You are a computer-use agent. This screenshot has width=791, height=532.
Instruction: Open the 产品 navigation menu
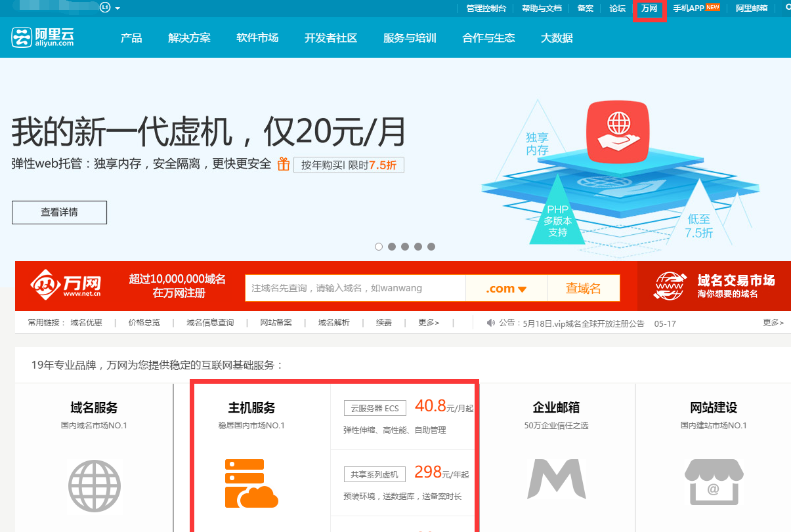pyautogui.click(x=131, y=38)
